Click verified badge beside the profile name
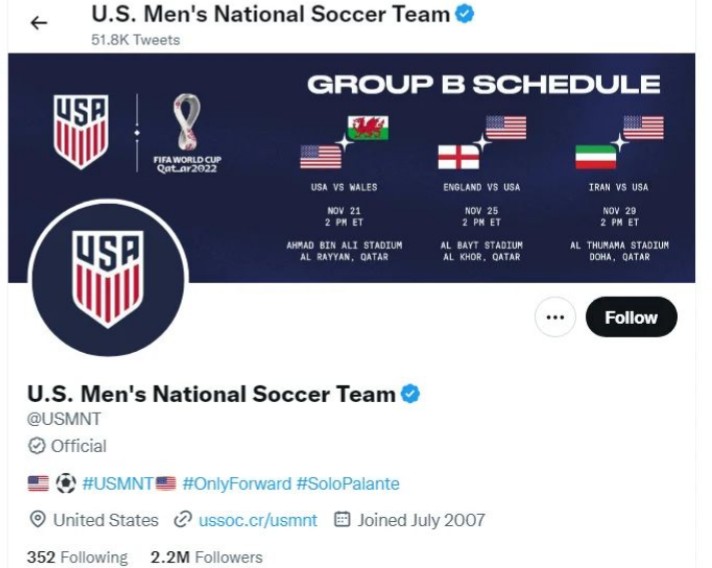The image size is (712, 568). pos(410,394)
